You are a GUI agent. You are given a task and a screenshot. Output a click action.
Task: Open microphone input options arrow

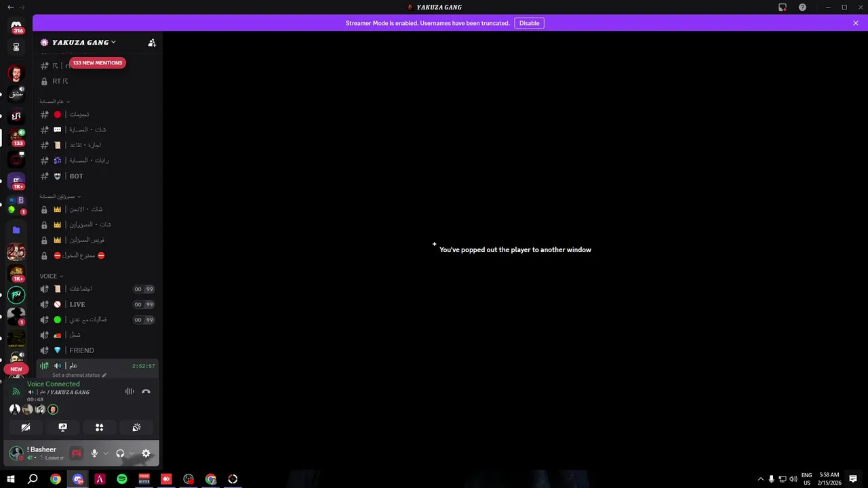(x=106, y=453)
